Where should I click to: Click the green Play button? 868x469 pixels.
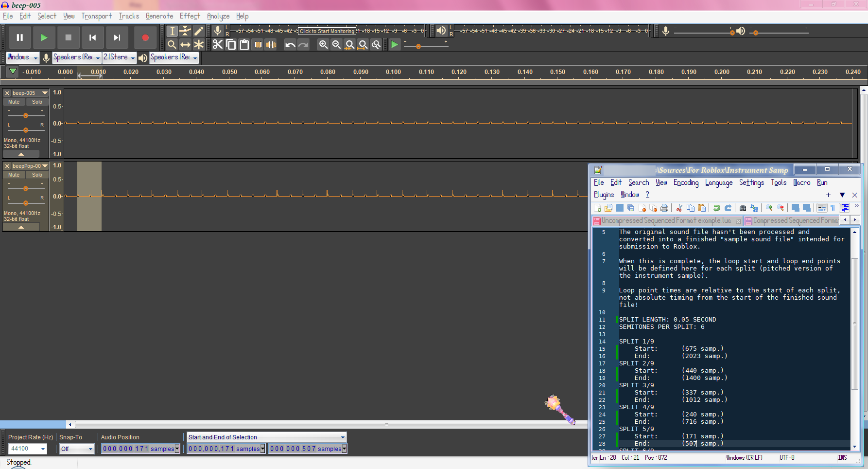[44, 37]
